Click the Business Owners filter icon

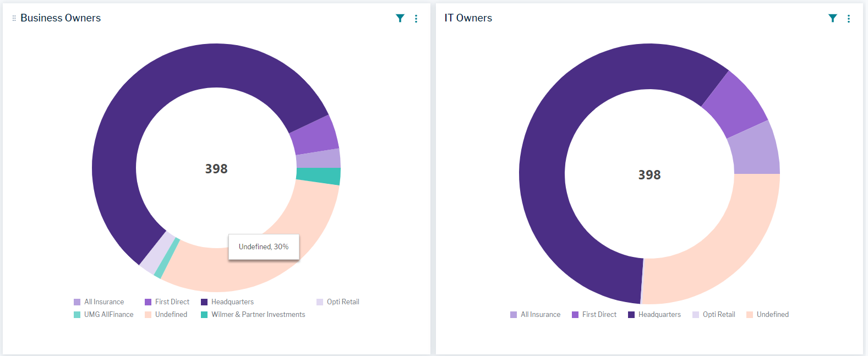[x=400, y=18]
